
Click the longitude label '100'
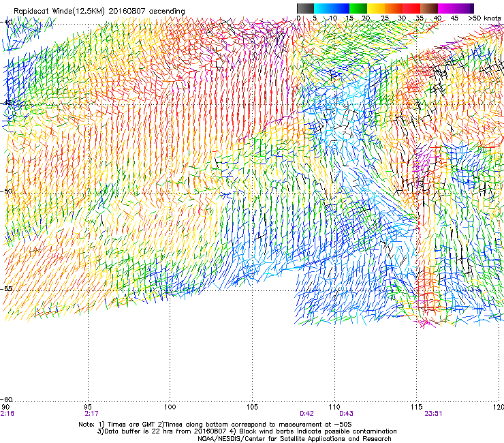click(170, 407)
